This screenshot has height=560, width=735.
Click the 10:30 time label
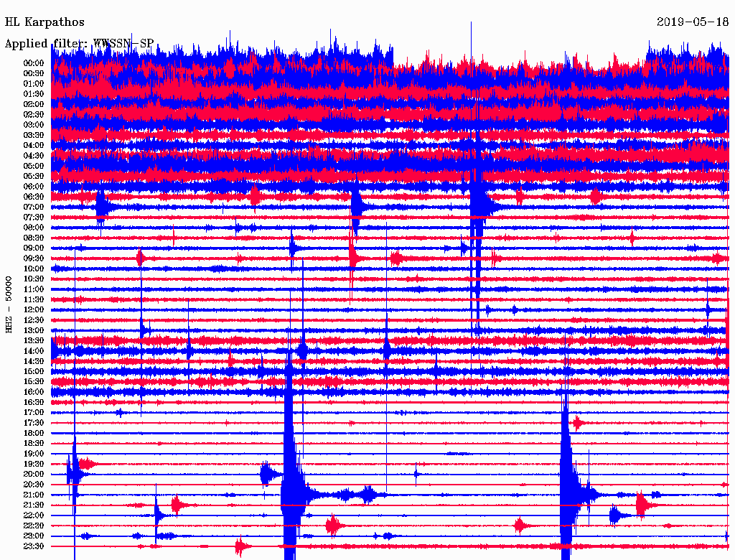[34, 279]
